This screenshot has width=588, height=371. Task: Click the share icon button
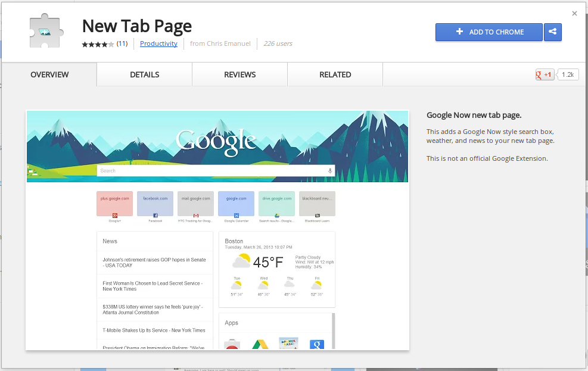552,32
